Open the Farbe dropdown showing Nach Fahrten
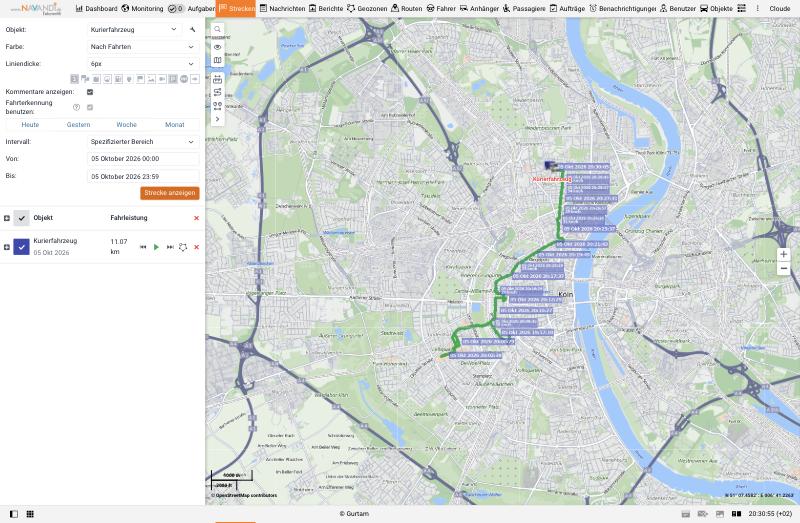The height and width of the screenshot is (523, 800). (x=143, y=46)
